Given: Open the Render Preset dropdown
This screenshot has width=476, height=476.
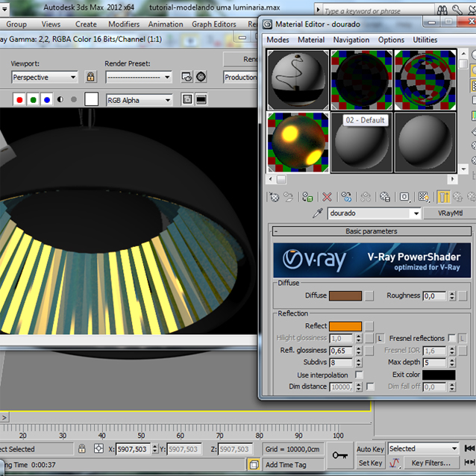Looking at the screenshot, I should point(139,77).
